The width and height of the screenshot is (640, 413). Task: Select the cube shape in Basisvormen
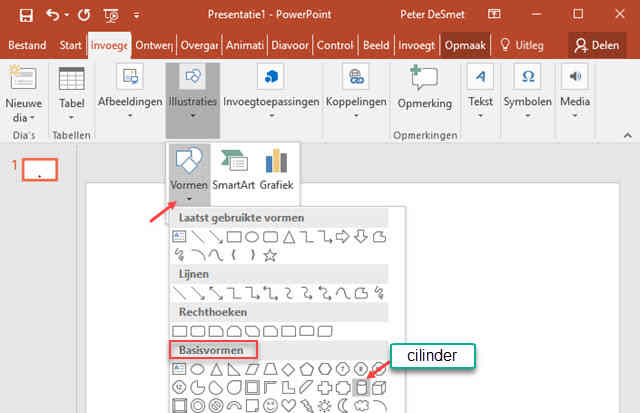tap(379, 387)
